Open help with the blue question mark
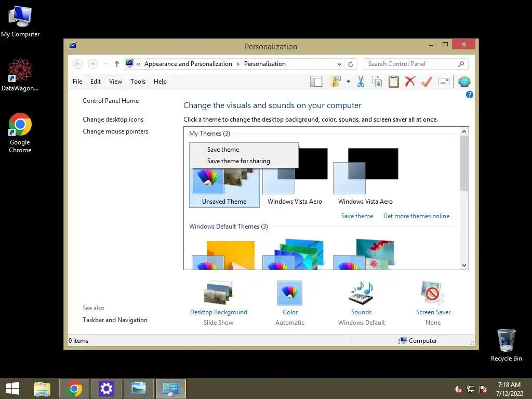 [x=470, y=95]
